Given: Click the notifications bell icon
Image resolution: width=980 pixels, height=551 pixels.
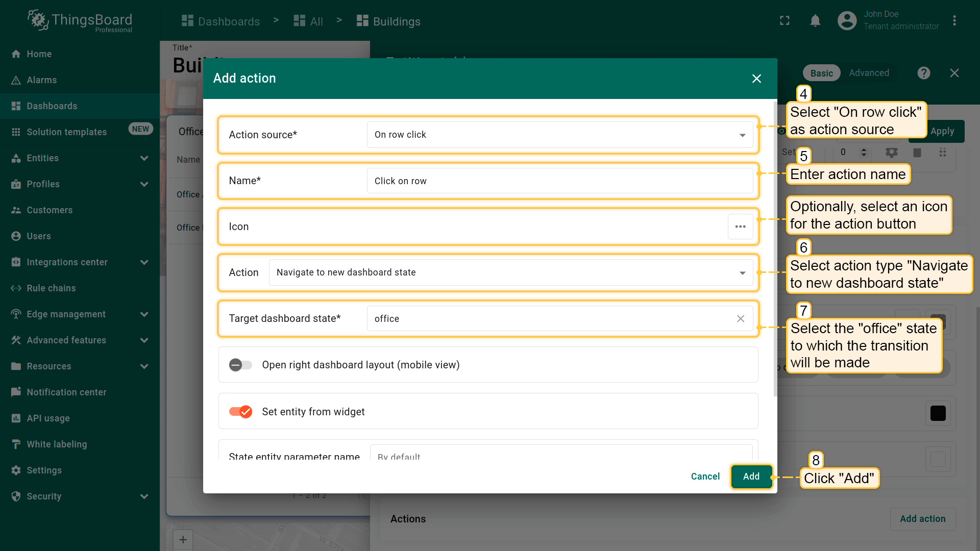Looking at the screenshot, I should click(815, 21).
